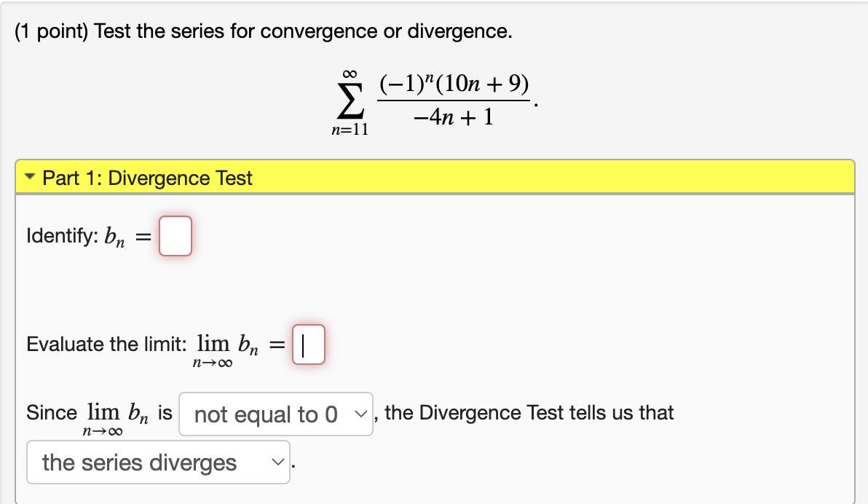
Task: Open the 'not equal to 0' dropdown
Action: tap(276, 414)
